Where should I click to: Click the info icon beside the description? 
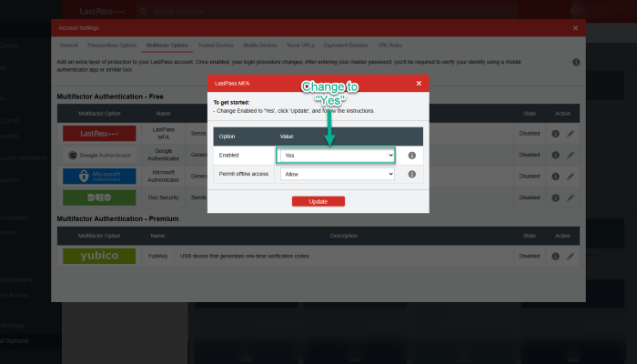pos(576,63)
